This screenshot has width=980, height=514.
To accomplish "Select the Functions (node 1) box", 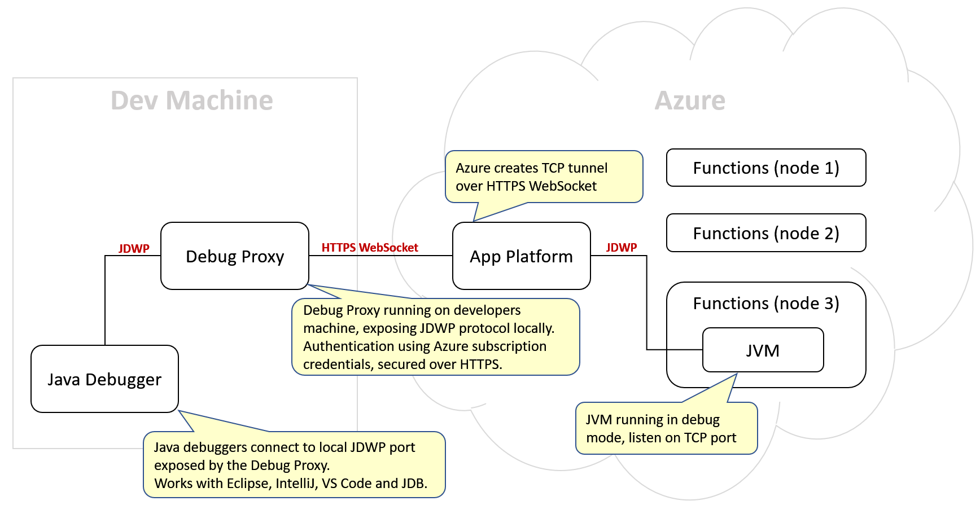I will 765,168.
